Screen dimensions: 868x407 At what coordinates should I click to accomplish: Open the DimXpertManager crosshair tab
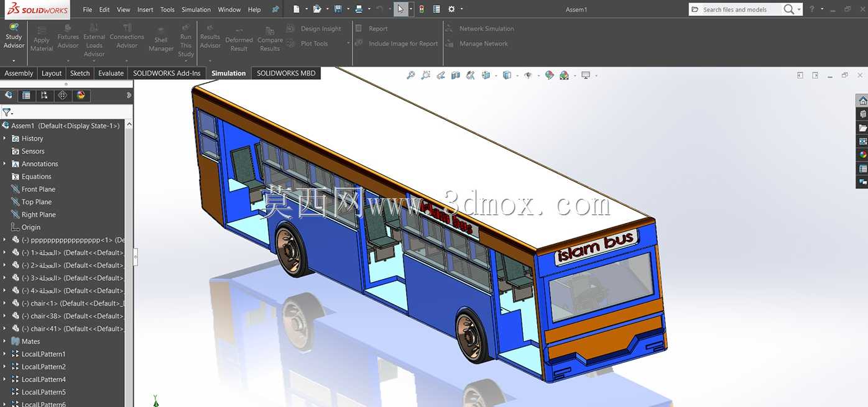(x=62, y=95)
